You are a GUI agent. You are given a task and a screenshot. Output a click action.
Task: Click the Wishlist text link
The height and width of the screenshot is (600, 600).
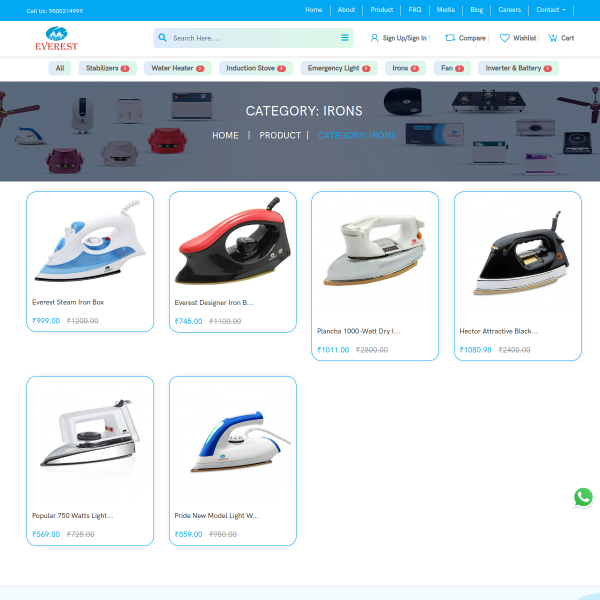click(524, 38)
